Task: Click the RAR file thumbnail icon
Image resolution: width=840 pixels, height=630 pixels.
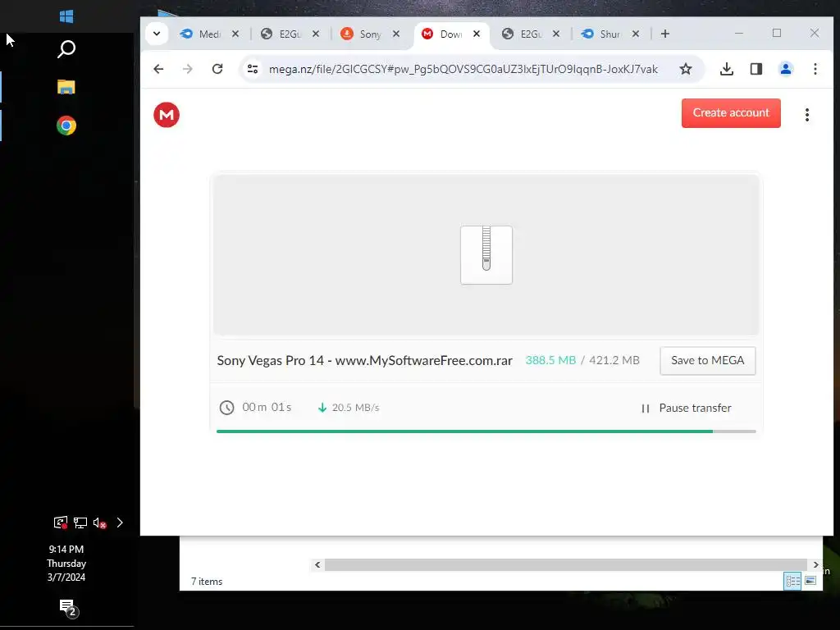Action: (486, 255)
